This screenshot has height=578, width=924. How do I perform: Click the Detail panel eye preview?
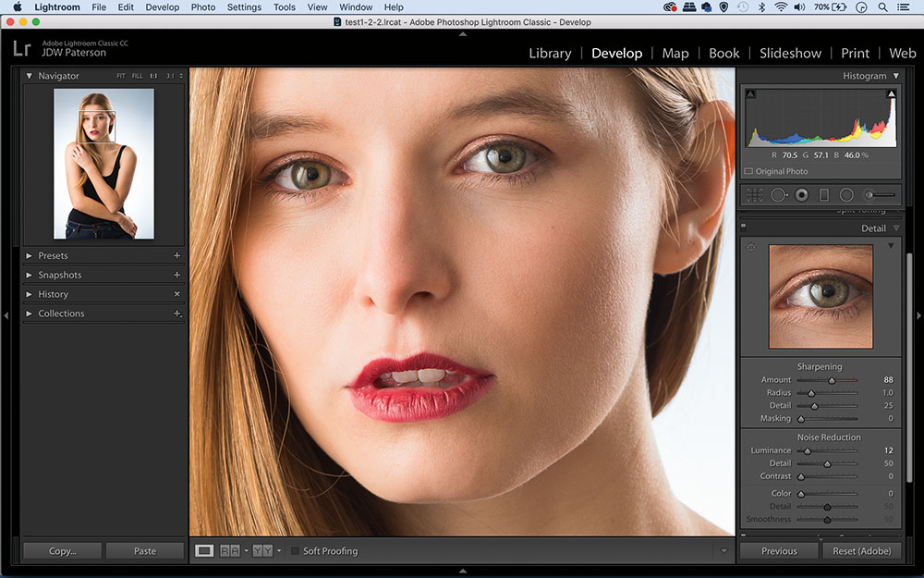point(821,297)
